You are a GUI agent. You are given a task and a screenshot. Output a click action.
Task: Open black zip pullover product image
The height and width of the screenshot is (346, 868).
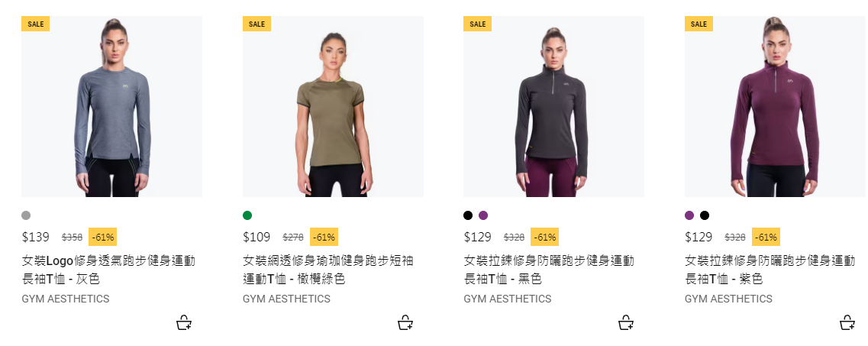[554, 106]
